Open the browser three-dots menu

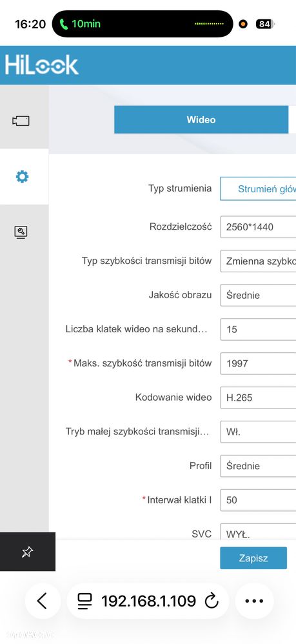point(254,601)
